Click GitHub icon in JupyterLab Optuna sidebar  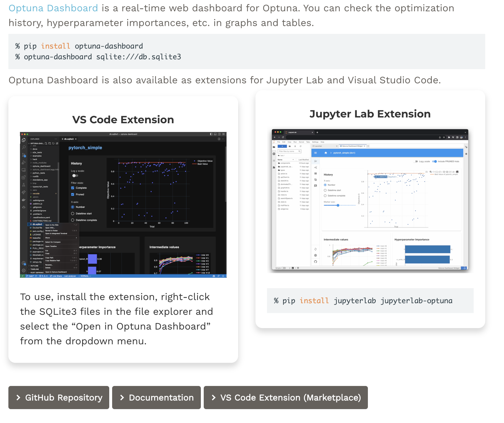(x=315, y=262)
